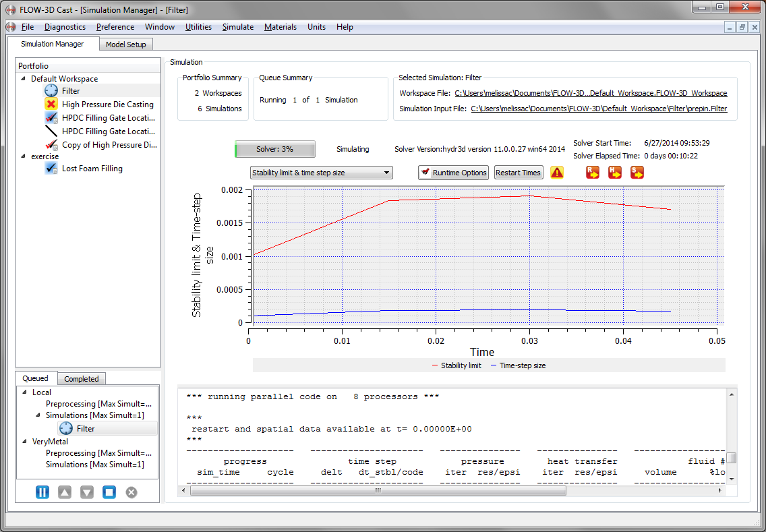Click the checkmark icon of Lost Foam Filling
This screenshot has width=766, height=532.
51,168
